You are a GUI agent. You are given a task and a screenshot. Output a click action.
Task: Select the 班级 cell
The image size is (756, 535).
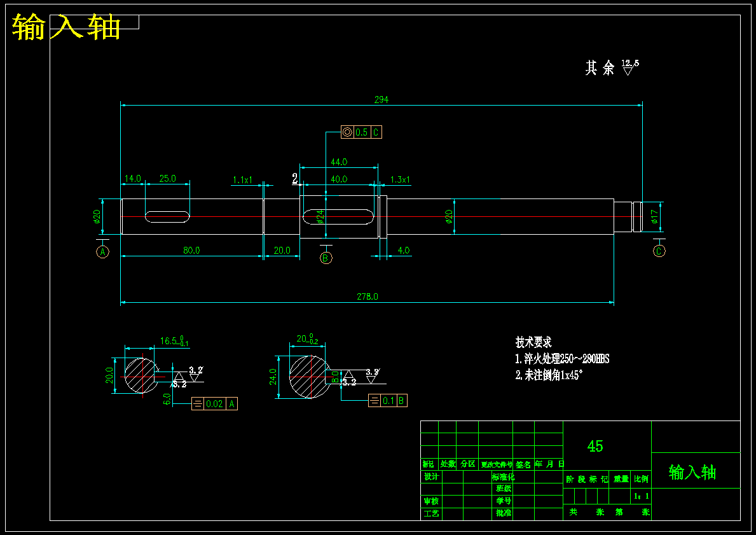504,489
